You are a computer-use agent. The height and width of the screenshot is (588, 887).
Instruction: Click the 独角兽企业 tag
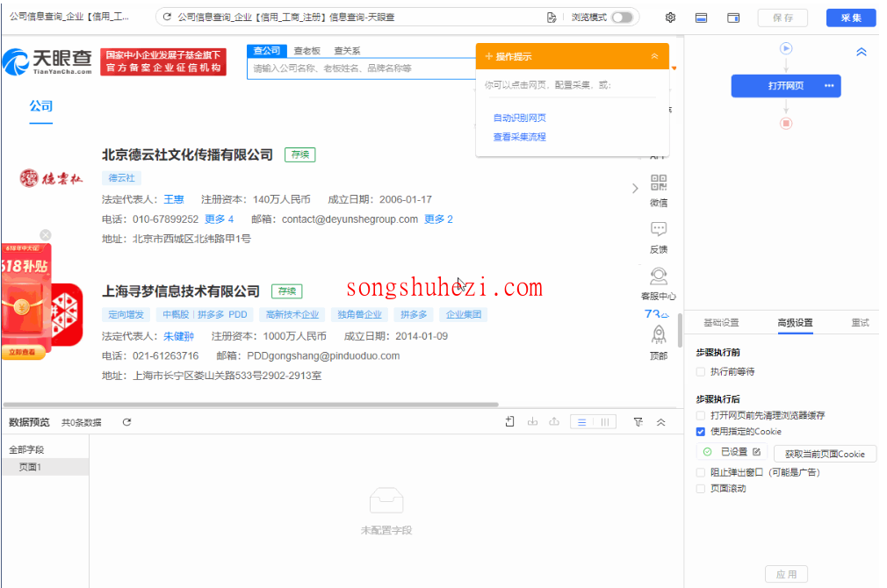pyautogui.click(x=360, y=314)
